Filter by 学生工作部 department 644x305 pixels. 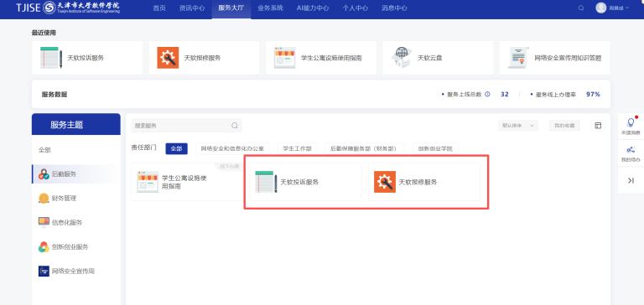tap(298, 148)
